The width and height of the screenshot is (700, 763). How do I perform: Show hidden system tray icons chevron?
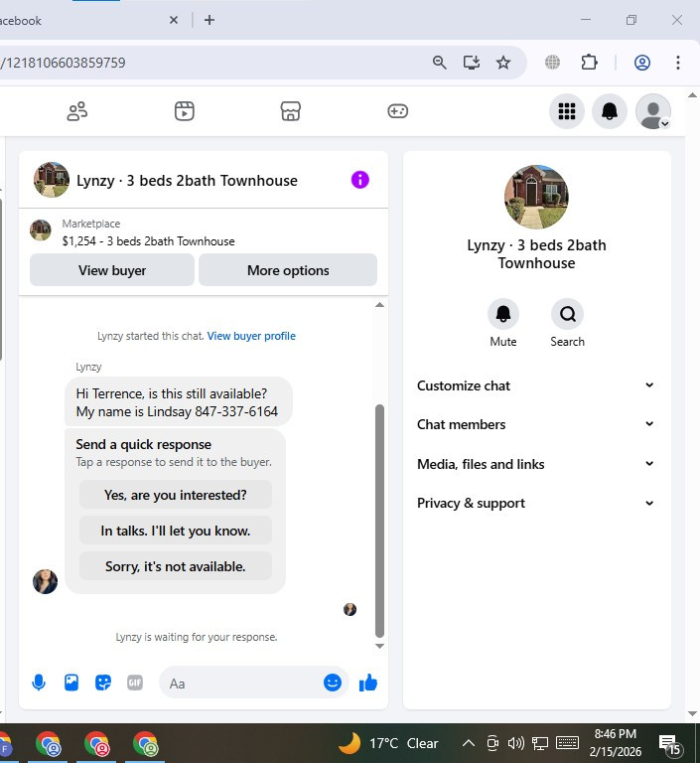pyautogui.click(x=468, y=743)
